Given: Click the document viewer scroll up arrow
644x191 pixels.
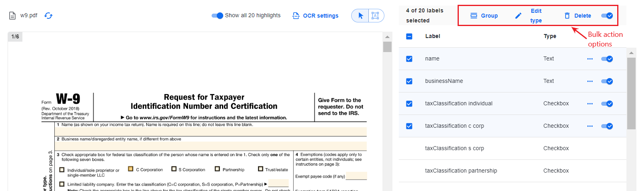Looking at the screenshot, I should (x=387, y=37).
